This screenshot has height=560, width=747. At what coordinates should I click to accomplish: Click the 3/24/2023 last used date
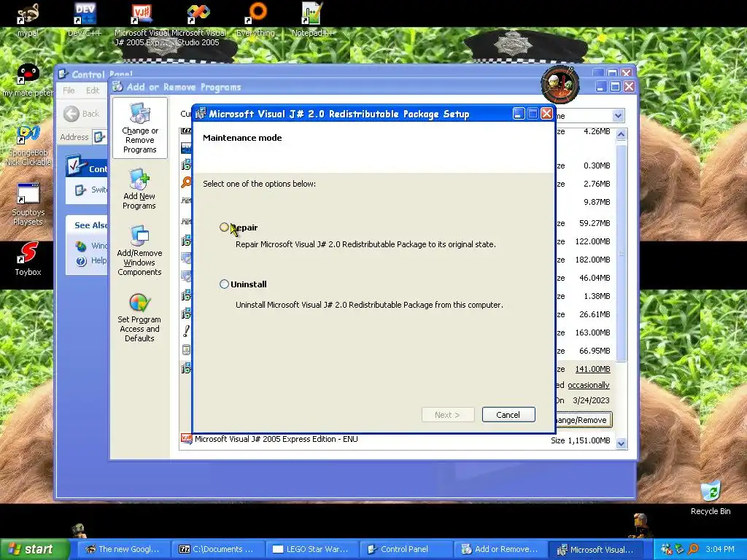[591, 400]
